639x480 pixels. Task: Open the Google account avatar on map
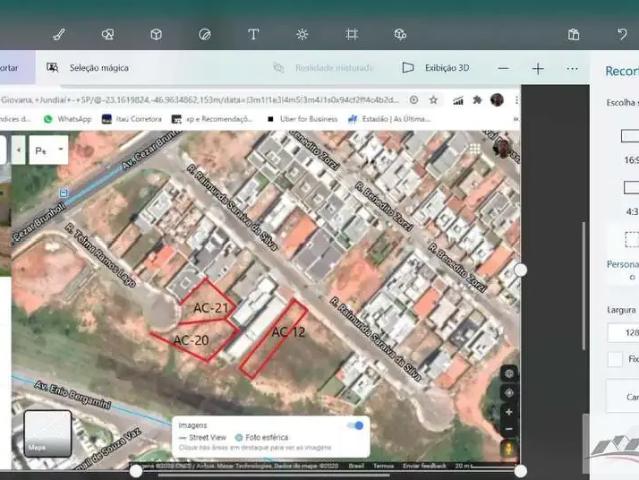point(502,148)
